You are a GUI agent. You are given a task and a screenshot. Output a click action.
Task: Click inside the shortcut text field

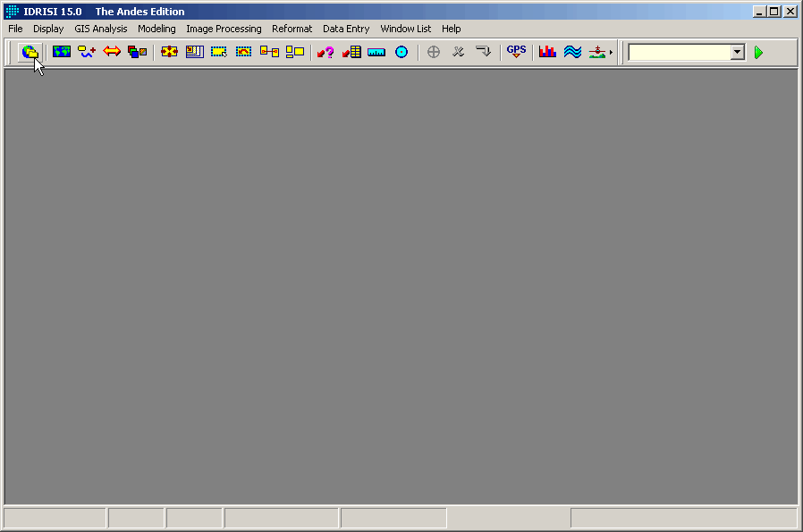tap(680, 52)
